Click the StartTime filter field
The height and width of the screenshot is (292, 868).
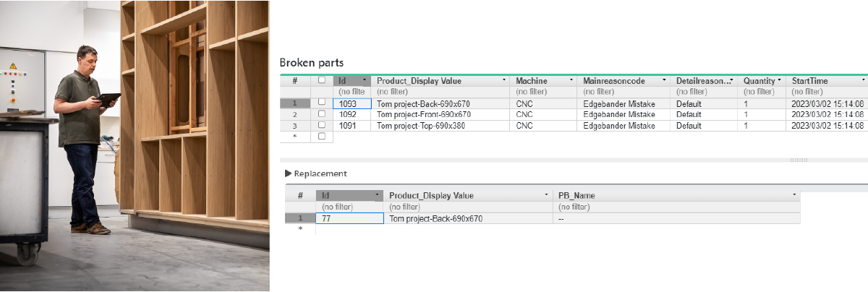[825, 92]
